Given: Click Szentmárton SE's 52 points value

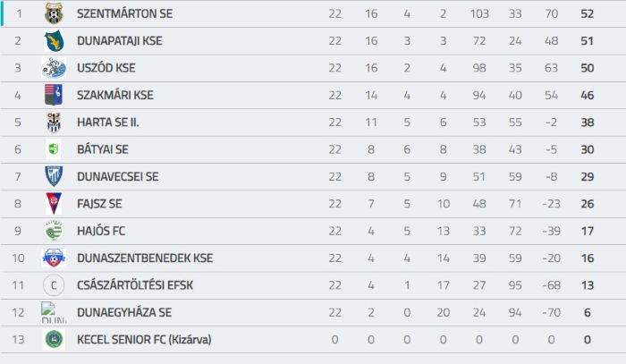Looking at the screenshot, I should click(x=588, y=13).
